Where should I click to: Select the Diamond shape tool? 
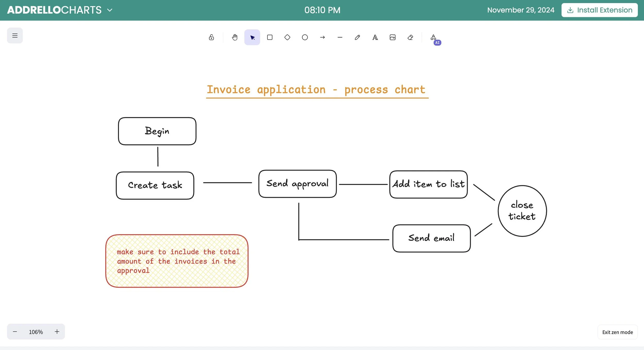(287, 37)
